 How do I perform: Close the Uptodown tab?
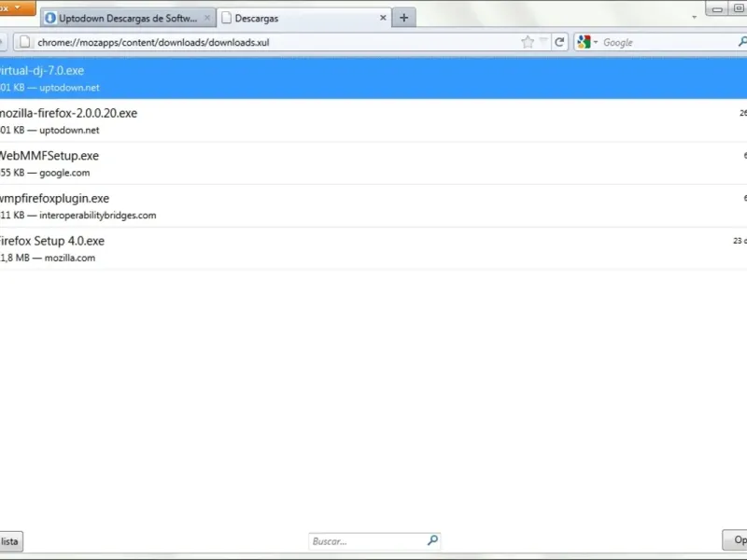click(206, 18)
